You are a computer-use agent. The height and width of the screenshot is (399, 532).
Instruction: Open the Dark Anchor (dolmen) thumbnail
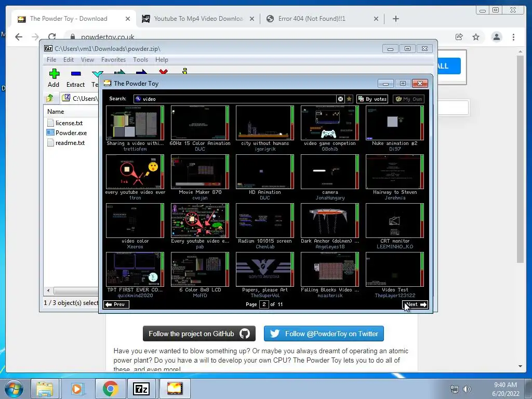click(x=330, y=220)
